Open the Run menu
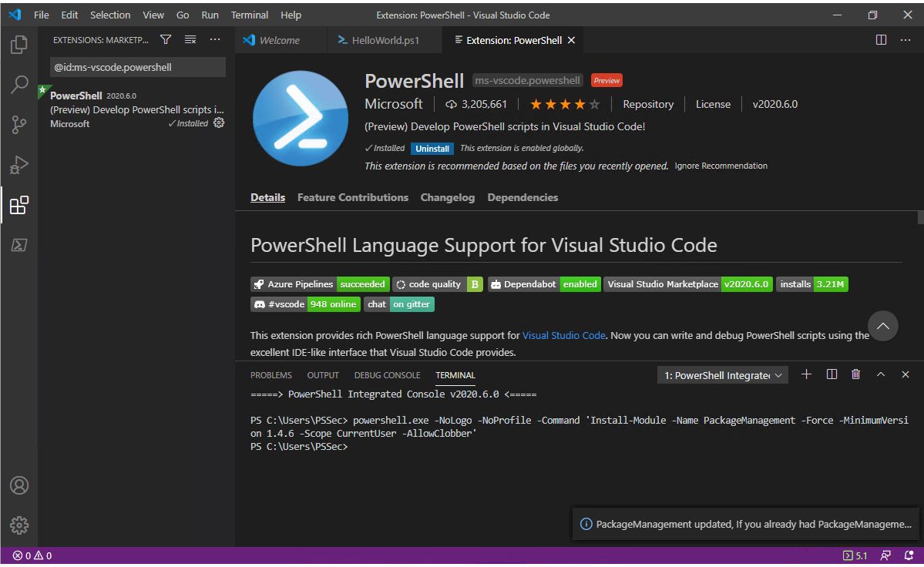This screenshot has height=567, width=924. (x=209, y=14)
